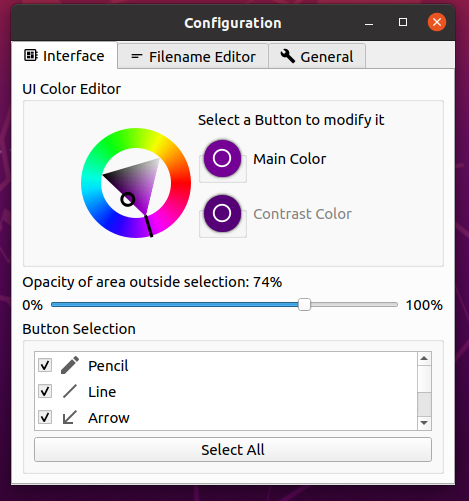Click the General tab wrench icon
The height and width of the screenshot is (501, 469).
coord(288,56)
